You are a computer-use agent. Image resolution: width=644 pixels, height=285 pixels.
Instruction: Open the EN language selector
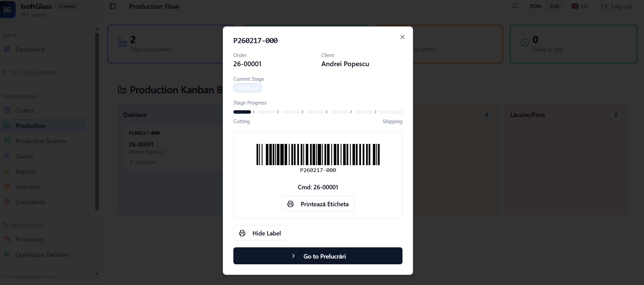coord(579,6)
